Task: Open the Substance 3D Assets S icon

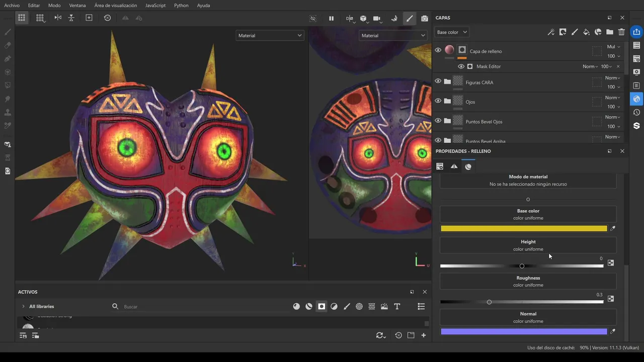Action: click(636, 126)
